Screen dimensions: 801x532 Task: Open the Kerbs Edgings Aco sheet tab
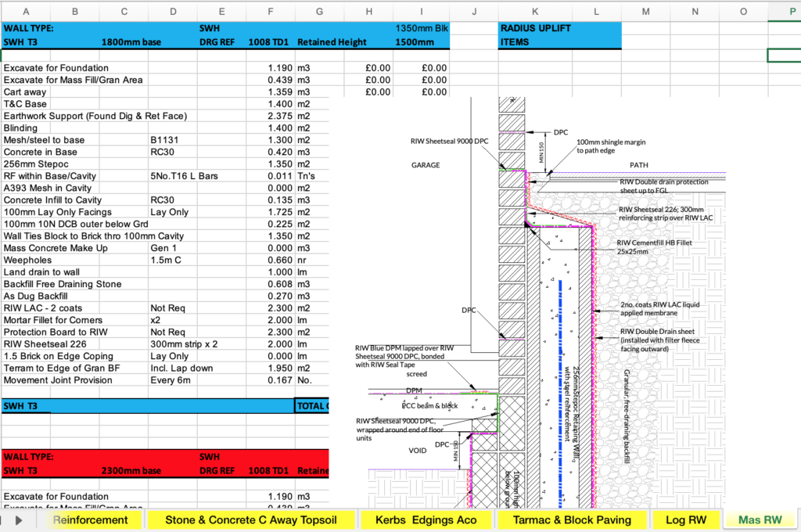pos(426,519)
